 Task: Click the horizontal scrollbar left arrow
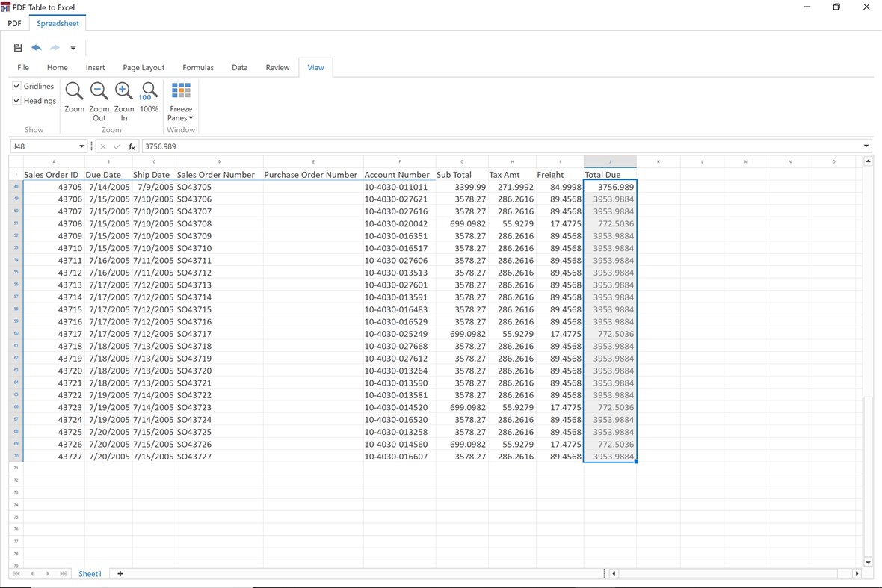pyautogui.click(x=614, y=573)
